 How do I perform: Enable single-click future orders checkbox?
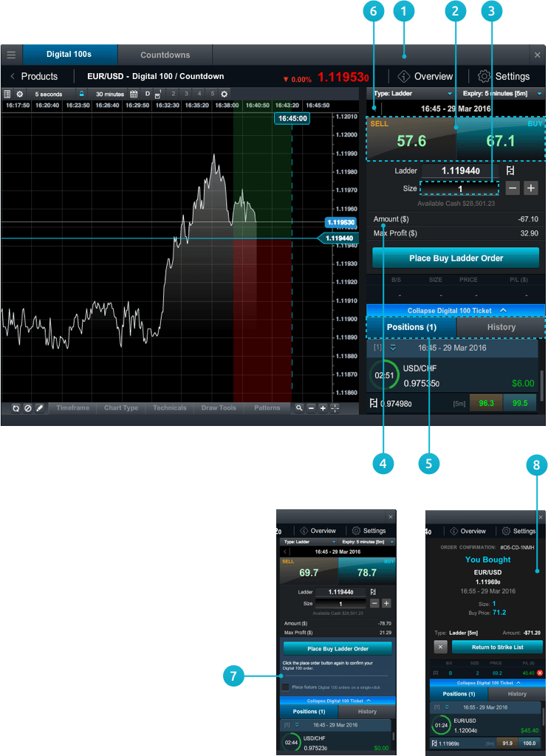285,687
